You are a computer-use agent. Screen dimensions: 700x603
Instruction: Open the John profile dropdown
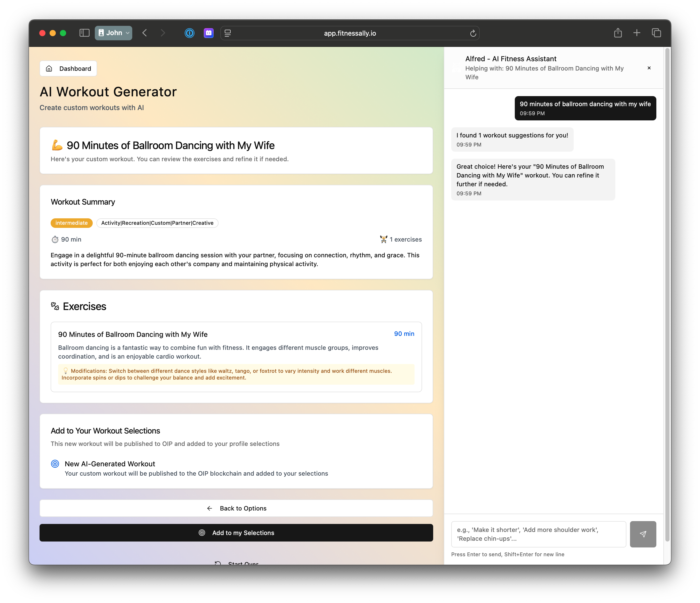pos(113,33)
